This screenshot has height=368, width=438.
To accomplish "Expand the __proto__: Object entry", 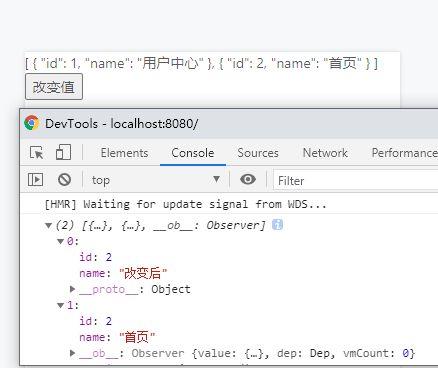I will [72, 289].
